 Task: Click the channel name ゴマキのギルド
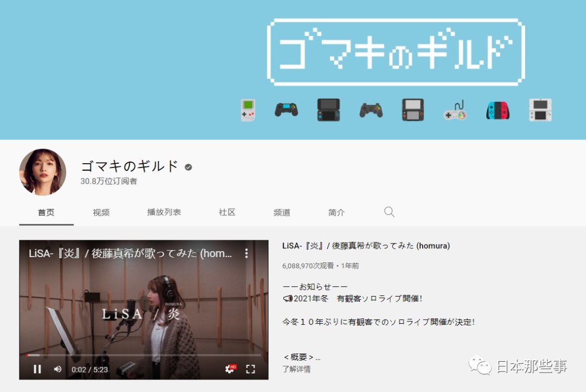129,166
